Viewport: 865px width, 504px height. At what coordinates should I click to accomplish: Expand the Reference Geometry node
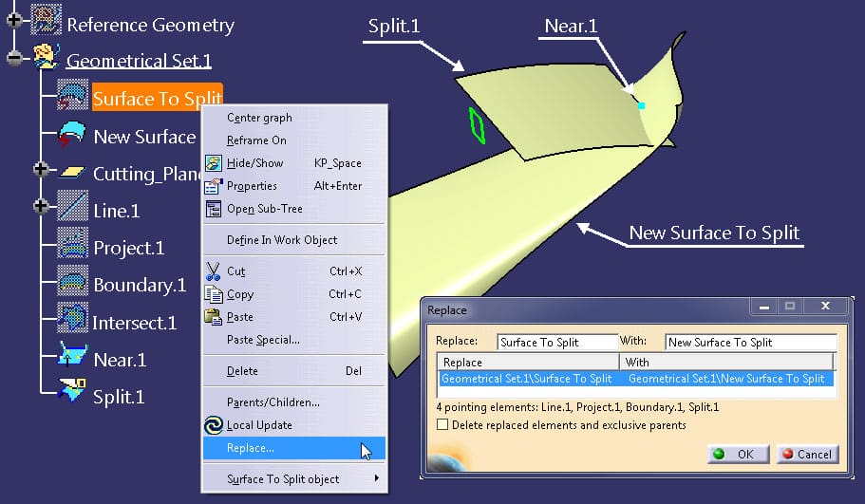(15, 20)
